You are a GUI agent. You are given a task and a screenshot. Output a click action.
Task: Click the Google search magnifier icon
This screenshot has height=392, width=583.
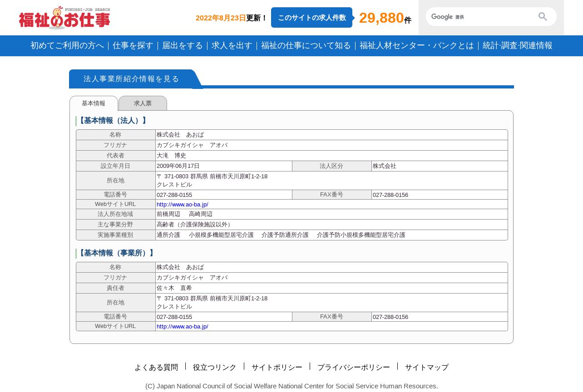[543, 17]
